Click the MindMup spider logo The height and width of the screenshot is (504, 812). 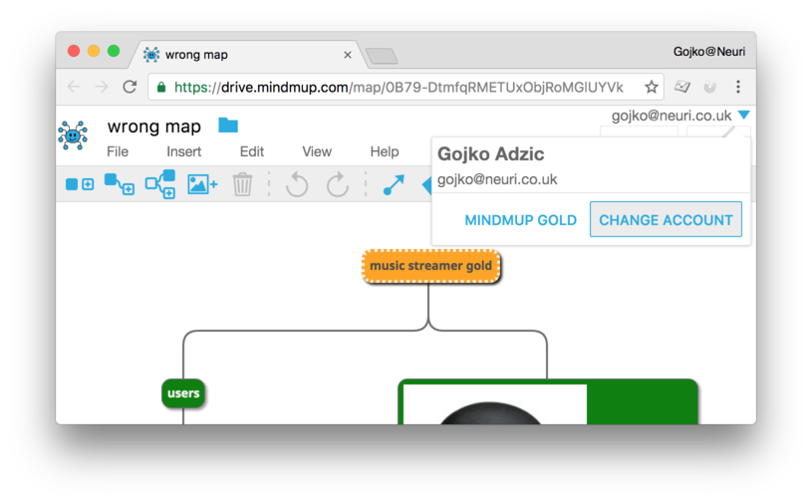73,135
